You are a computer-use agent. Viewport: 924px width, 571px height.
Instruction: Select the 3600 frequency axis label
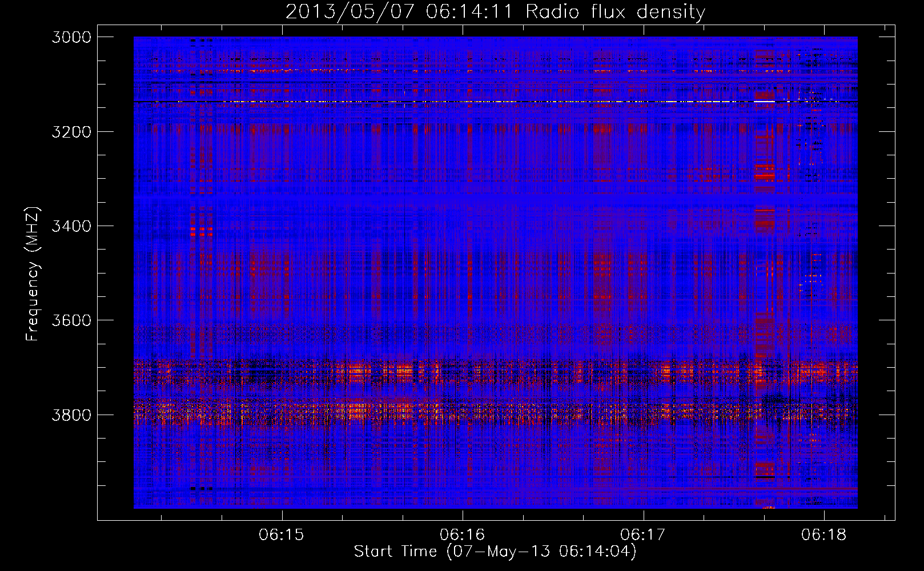[x=71, y=320]
